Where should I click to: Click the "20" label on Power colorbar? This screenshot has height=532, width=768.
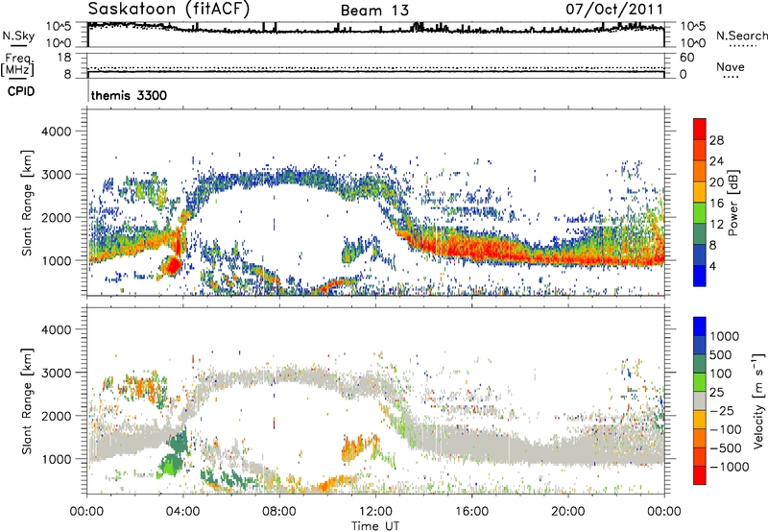click(716, 182)
